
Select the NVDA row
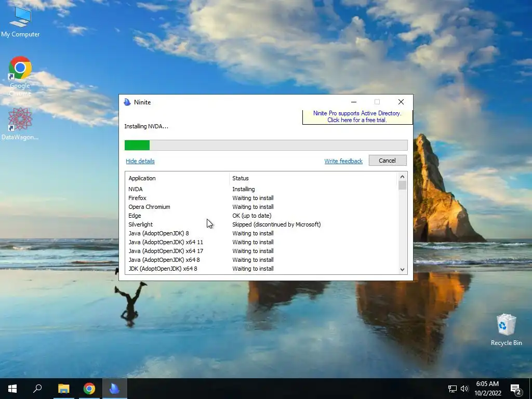(x=262, y=189)
